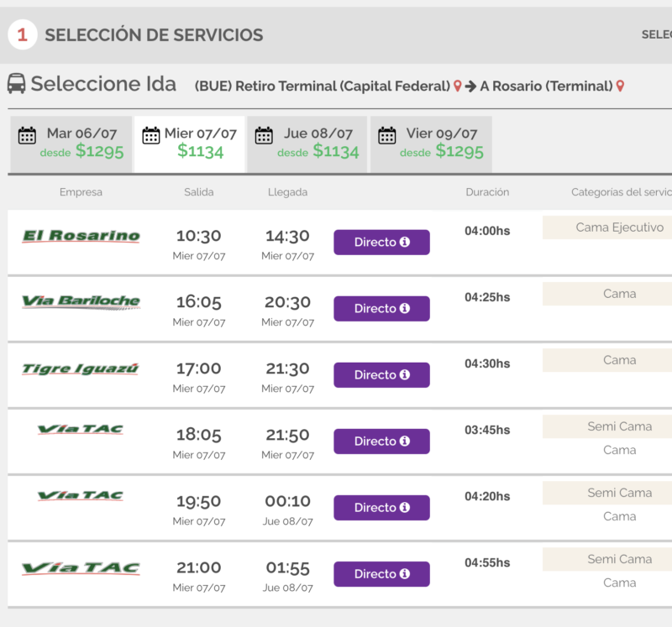The image size is (672, 627).
Task: Click the 04:55hs duration value
Action: pos(487,563)
